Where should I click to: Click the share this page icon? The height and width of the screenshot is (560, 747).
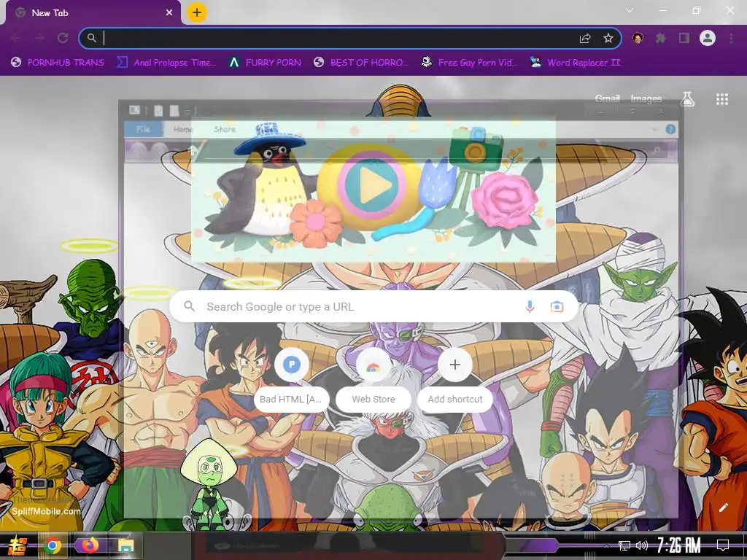tap(585, 38)
